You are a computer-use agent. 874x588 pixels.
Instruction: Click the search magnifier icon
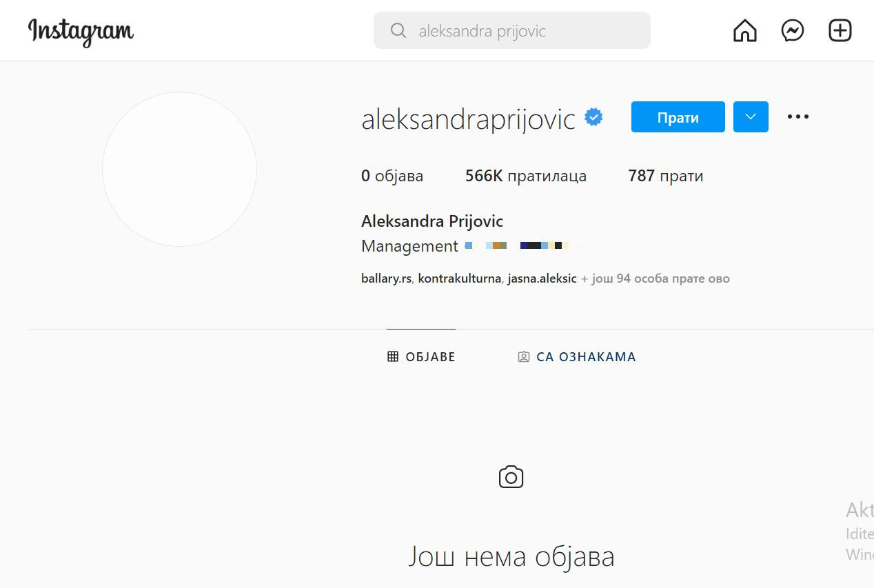tap(398, 30)
